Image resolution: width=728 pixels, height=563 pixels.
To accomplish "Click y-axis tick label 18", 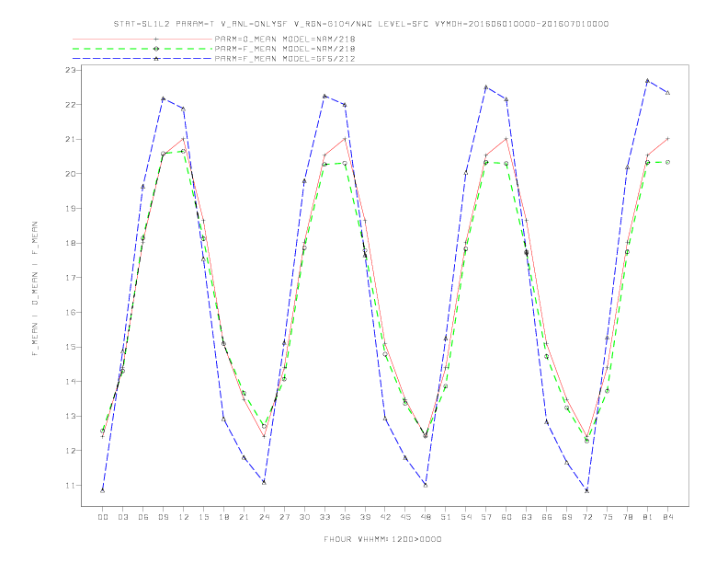I will pos(70,243).
